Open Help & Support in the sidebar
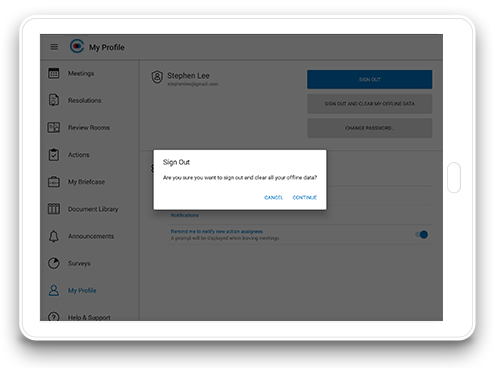The width and height of the screenshot is (495, 368). pyautogui.click(x=89, y=317)
